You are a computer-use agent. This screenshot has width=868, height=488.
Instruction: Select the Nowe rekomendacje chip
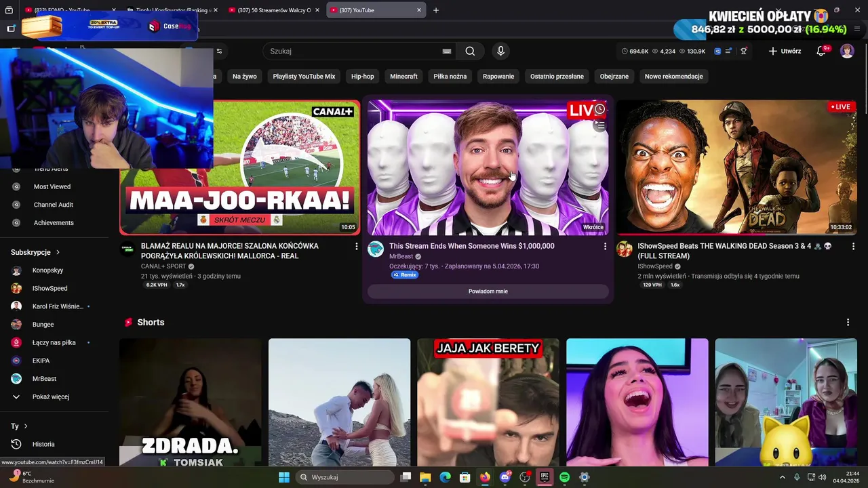(x=673, y=77)
